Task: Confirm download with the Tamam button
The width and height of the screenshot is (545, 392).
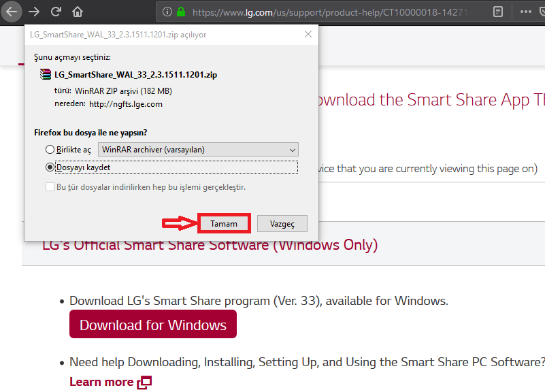Action: coord(224,223)
